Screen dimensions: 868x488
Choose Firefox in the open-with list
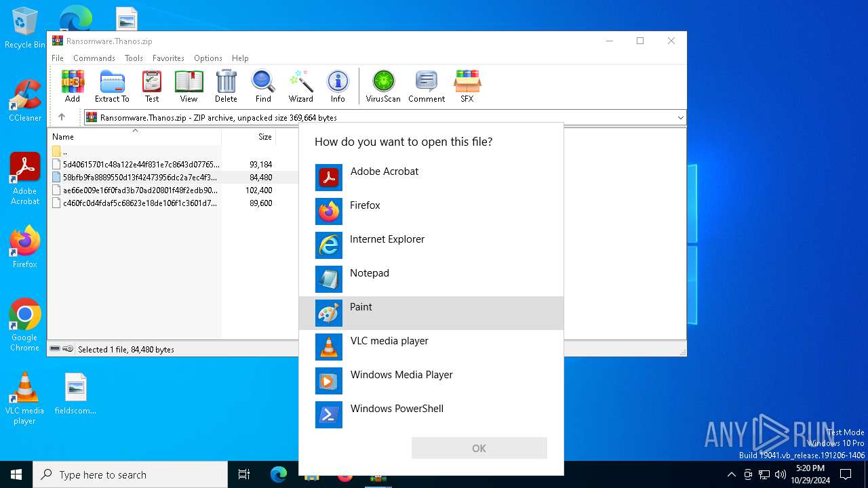point(431,211)
